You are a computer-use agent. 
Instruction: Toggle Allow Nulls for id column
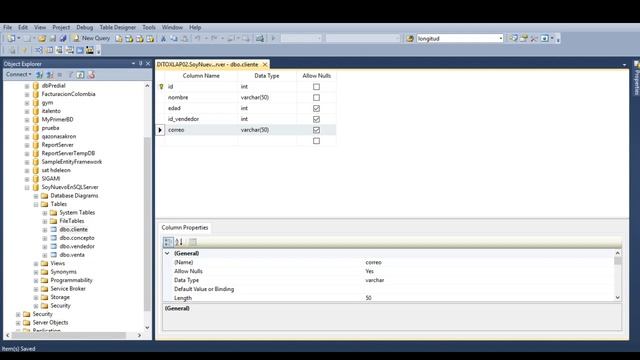(316, 87)
